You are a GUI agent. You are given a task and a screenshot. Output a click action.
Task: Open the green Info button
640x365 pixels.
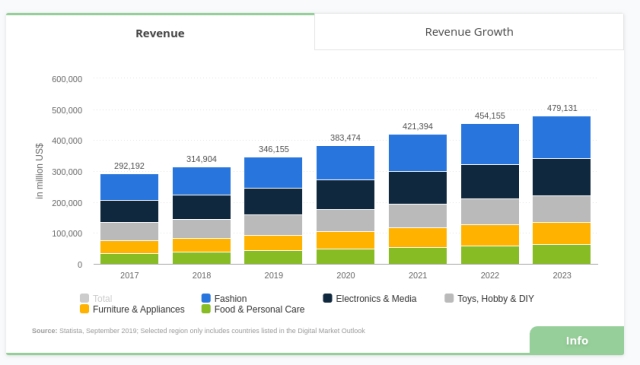(576, 340)
